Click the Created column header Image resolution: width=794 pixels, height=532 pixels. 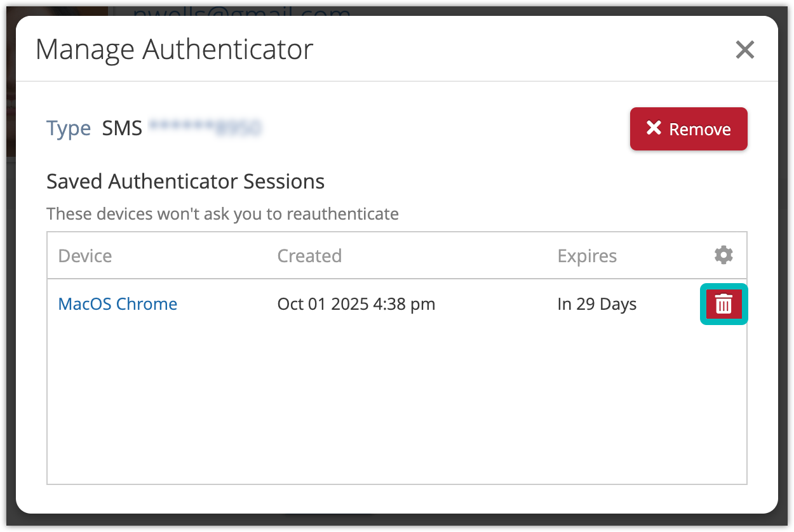[309, 256]
